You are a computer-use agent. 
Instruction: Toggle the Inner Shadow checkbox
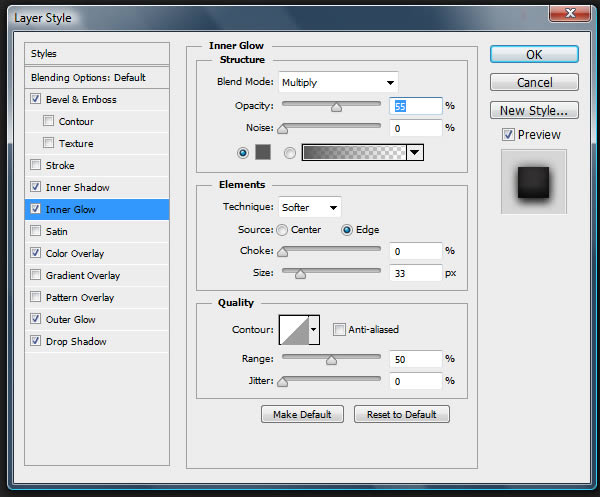tap(36, 187)
